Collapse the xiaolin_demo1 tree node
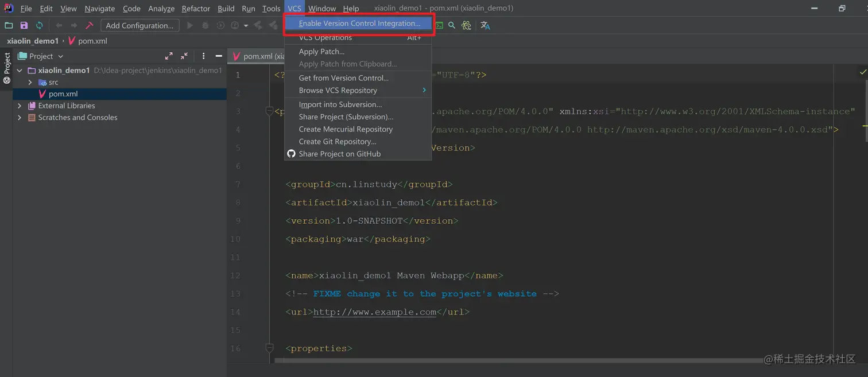The image size is (868, 377). (20, 71)
